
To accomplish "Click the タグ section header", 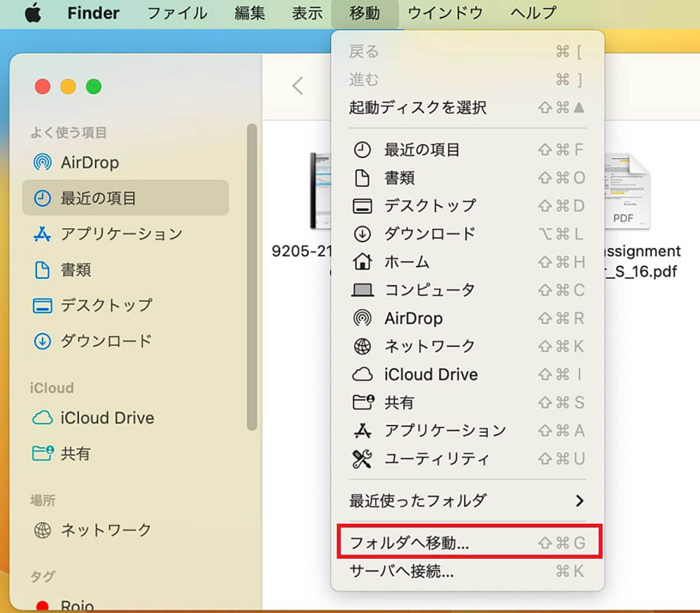I will coord(43,577).
